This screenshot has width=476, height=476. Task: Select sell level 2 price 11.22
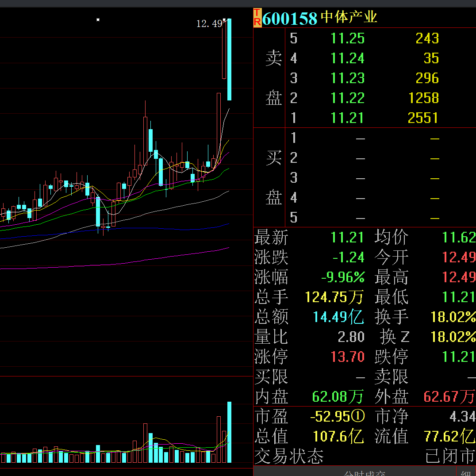pyautogui.click(x=347, y=98)
